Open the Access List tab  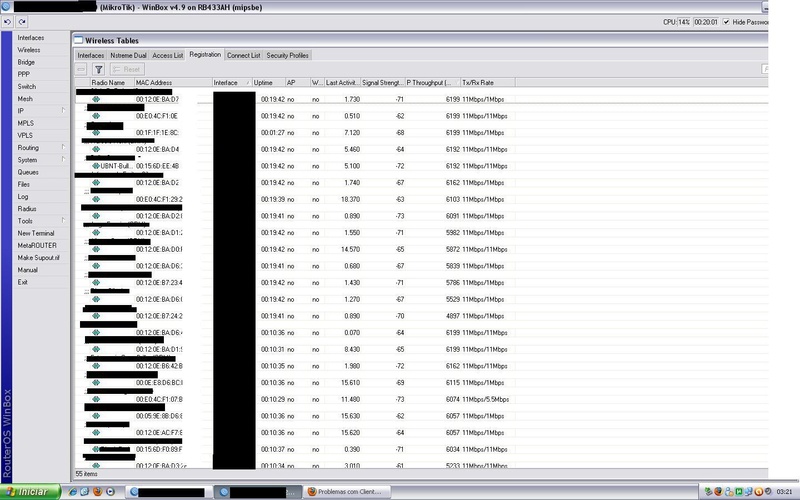167,55
